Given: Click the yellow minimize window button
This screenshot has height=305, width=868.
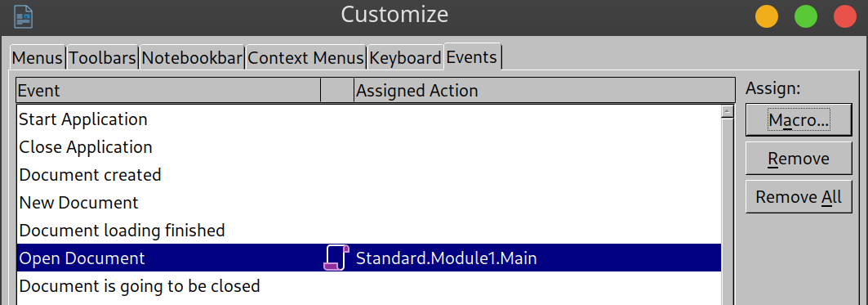Looking at the screenshot, I should click(767, 16).
